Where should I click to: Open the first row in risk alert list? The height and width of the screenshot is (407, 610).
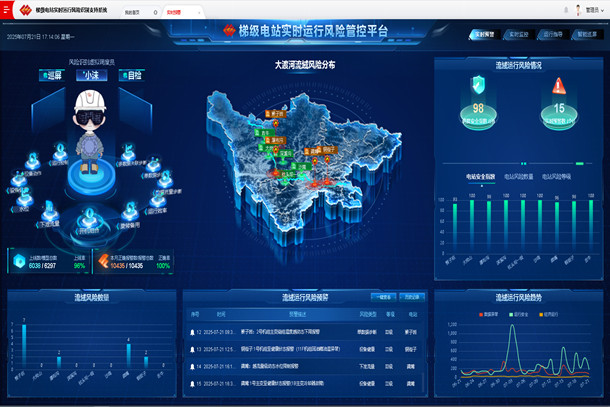pos(300,331)
